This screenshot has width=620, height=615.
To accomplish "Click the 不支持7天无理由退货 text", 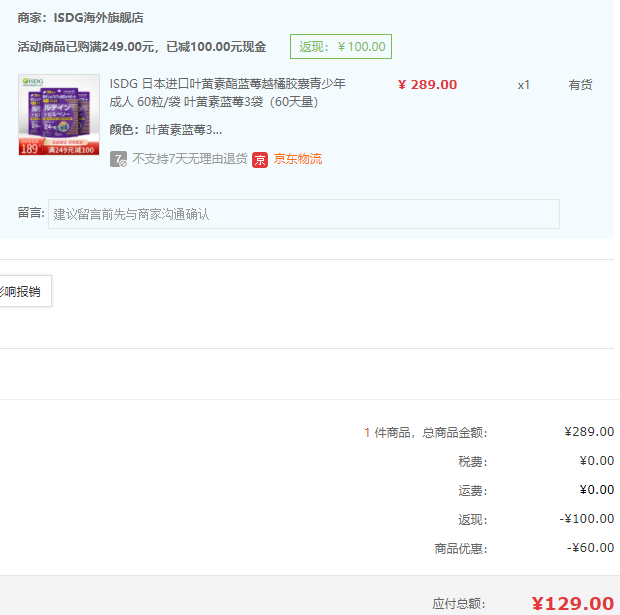I will click(x=190, y=159).
